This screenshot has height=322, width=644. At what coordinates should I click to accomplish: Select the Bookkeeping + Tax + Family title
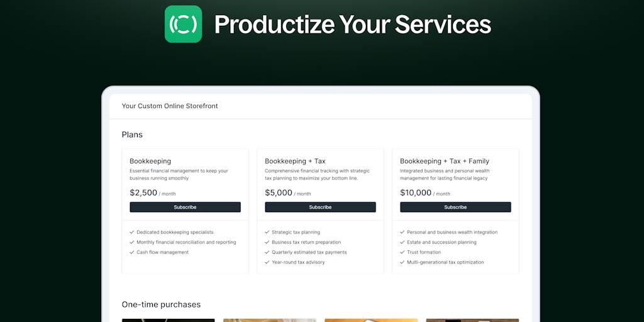tap(445, 161)
